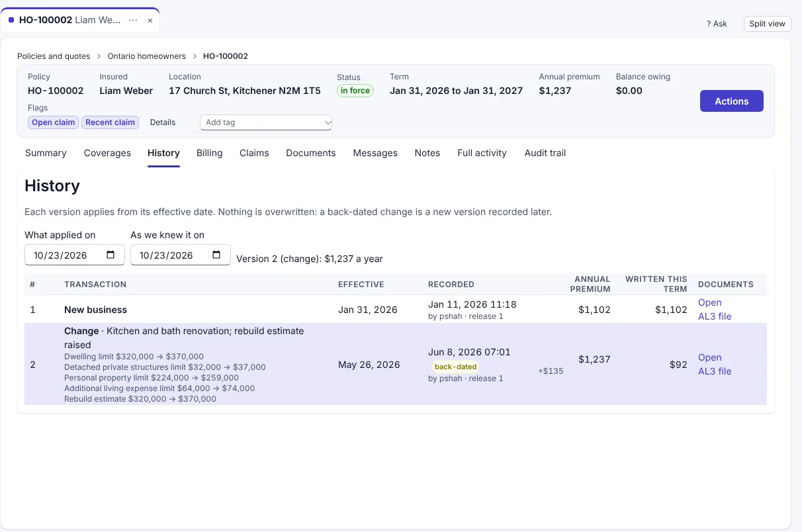Viewport: 802px width, 532px height.
Task: Select the History tab
Action: [x=163, y=153]
